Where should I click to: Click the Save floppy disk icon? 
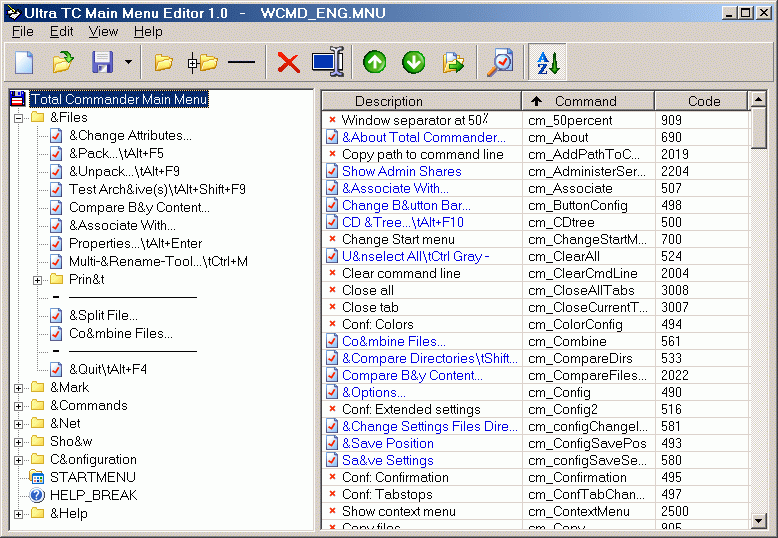click(x=102, y=63)
